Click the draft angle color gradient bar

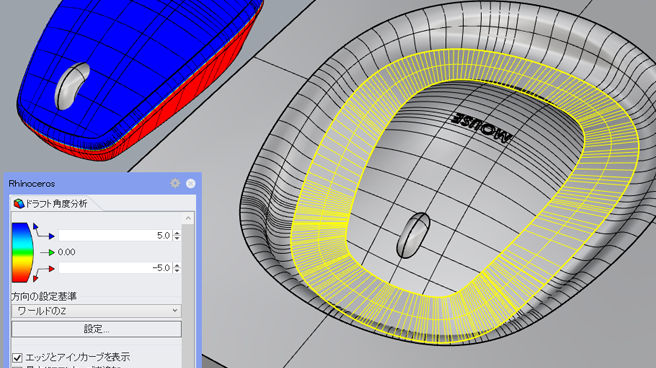click(22, 252)
